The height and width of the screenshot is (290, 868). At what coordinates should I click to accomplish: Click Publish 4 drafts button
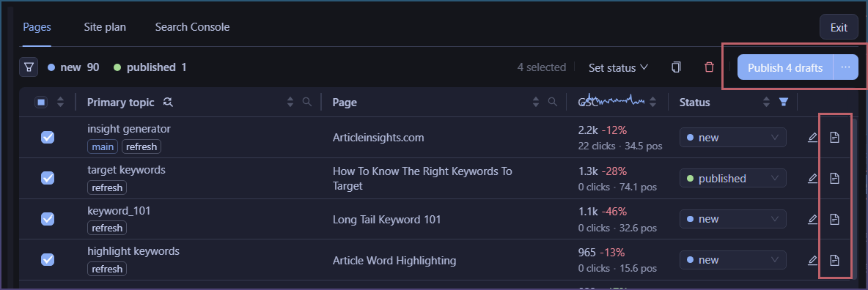click(x=785, y=67)
